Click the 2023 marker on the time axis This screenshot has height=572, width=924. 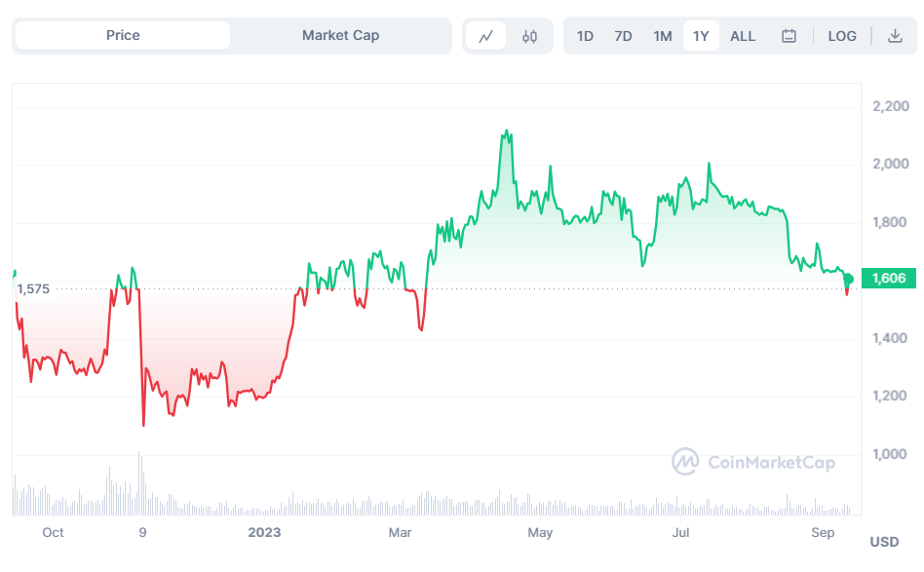click(264, 532)
